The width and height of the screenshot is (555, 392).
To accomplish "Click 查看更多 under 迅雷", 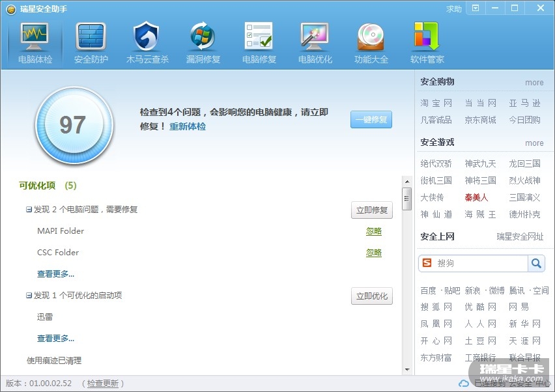I will coord(55,339).
